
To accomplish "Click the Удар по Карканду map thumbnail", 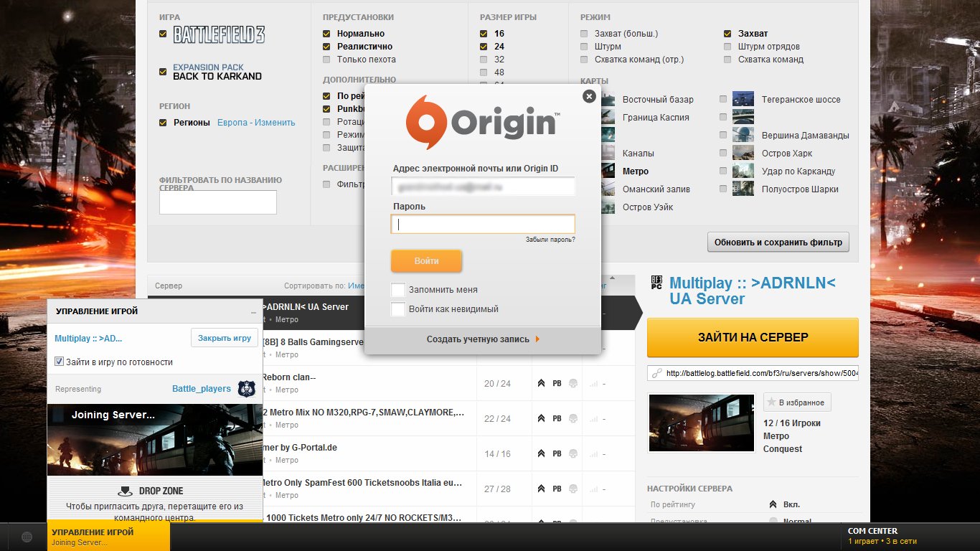I will (x=743, y=171).
